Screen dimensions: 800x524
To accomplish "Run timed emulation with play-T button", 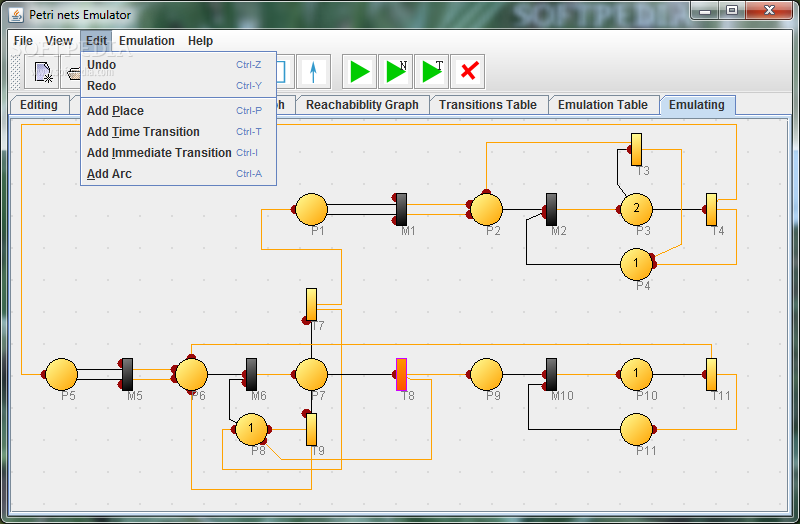I will [432, 71].
